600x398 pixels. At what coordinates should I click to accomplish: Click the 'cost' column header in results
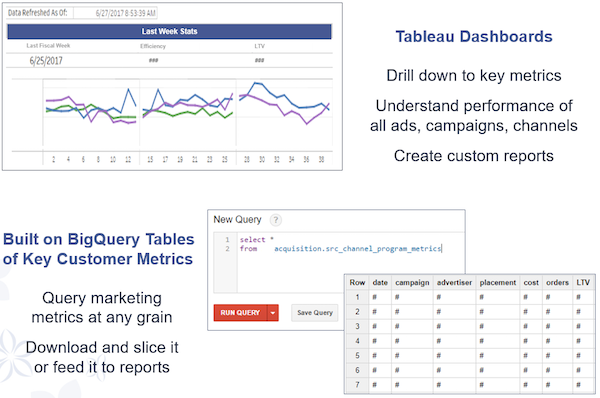click(531, 282)
